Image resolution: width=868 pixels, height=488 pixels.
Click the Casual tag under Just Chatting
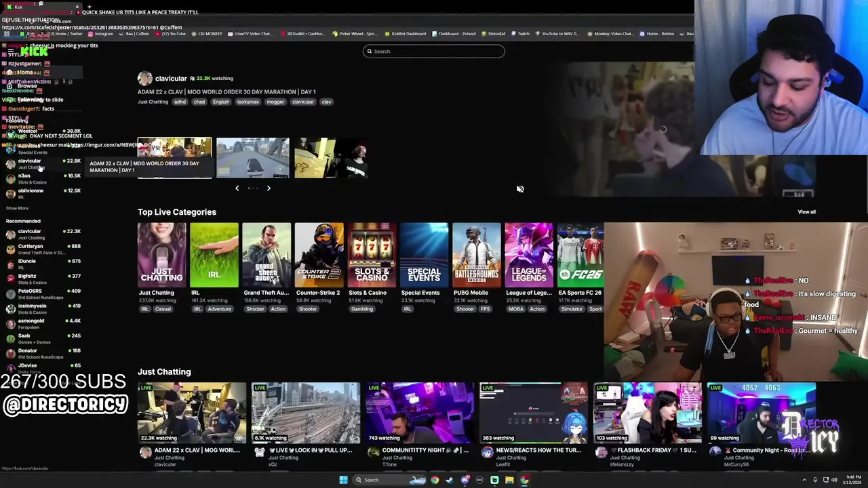[x=163, y=309]
